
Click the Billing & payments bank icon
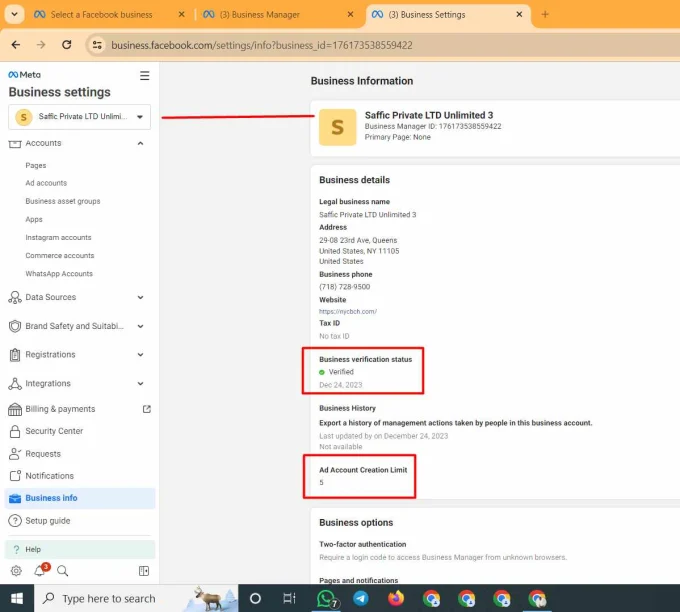click(x=15, y=409)
